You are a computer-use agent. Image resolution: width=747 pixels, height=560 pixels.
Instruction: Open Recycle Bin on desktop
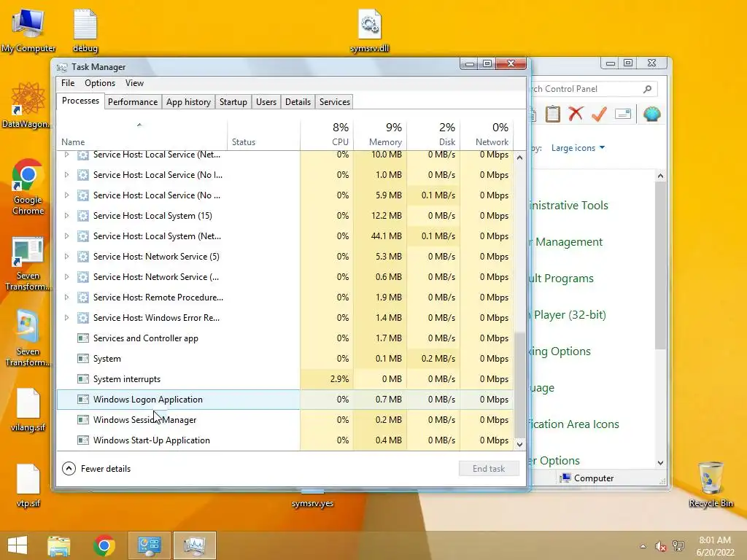pyautogui.click(x=711, y=484)
